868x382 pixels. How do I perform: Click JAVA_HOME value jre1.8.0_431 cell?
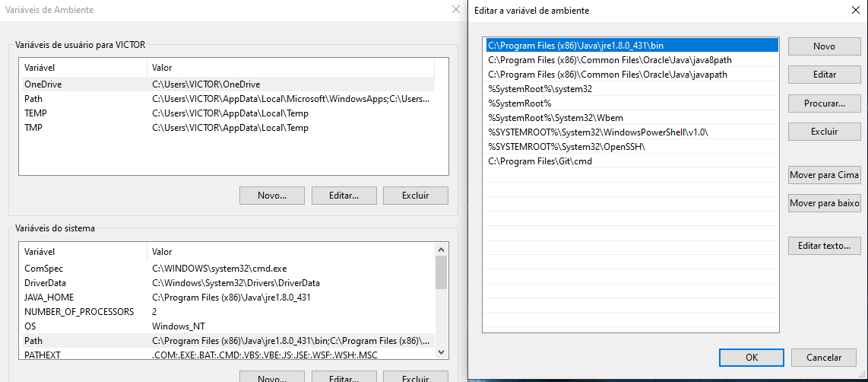[x=231, y=298]
